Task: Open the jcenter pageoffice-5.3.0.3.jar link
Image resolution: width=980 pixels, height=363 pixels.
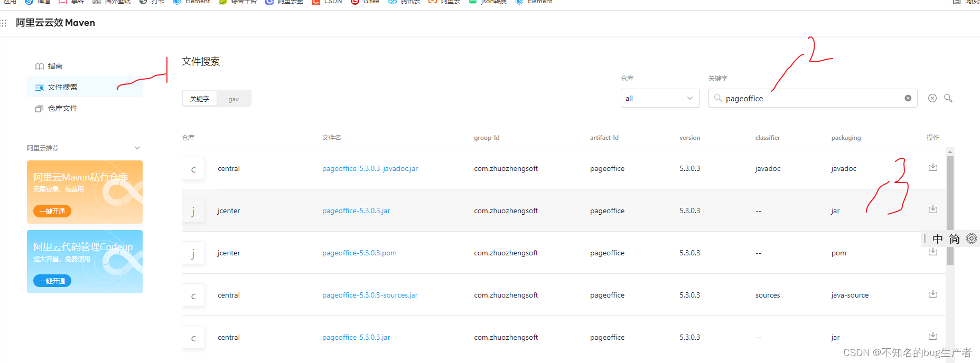Action: pos(356,211)
